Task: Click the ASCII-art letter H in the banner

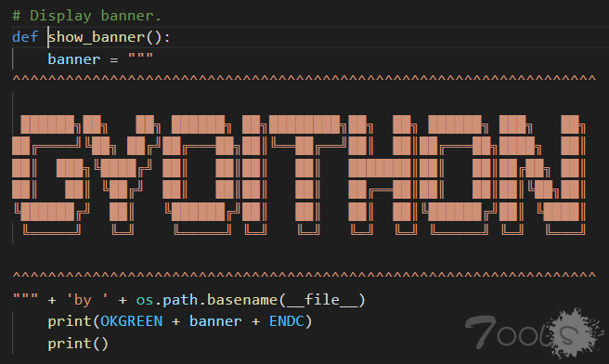Action: click(383, 175)
